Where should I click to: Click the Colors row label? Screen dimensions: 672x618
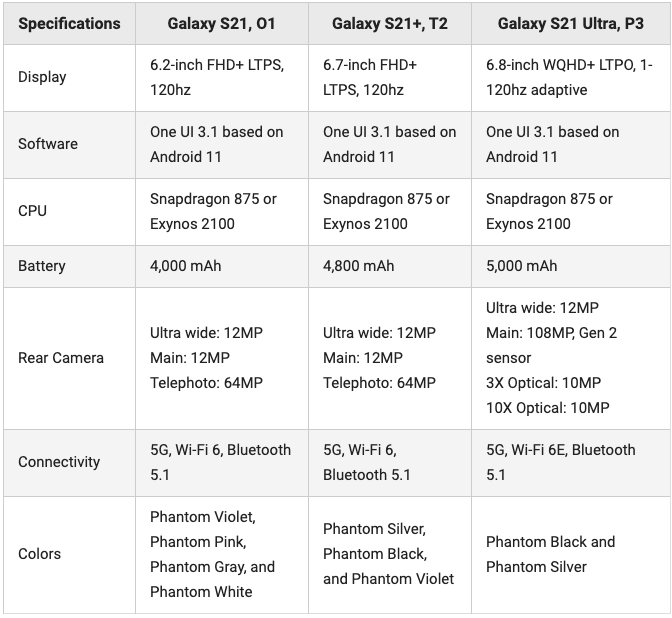click(x=40, y=554)
